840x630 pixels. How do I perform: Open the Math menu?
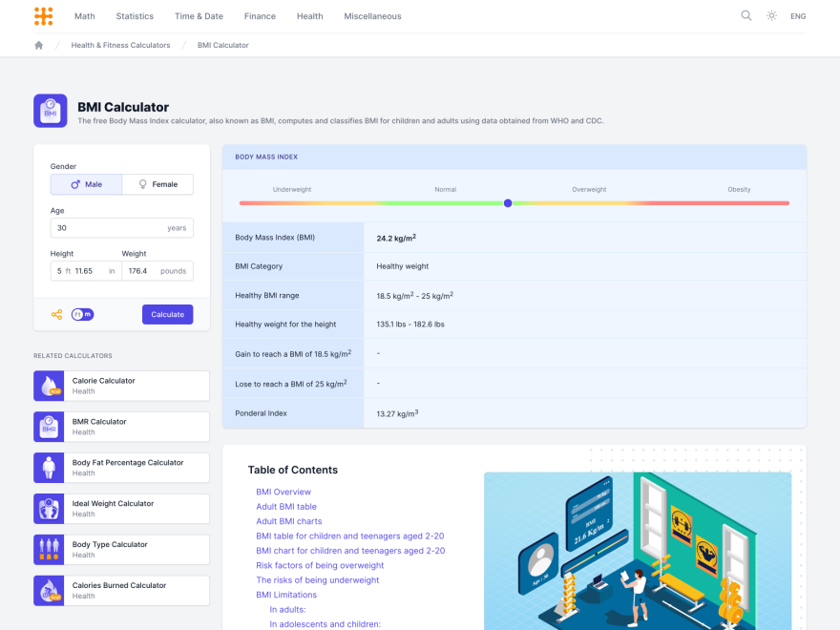[x=85, y=16]
